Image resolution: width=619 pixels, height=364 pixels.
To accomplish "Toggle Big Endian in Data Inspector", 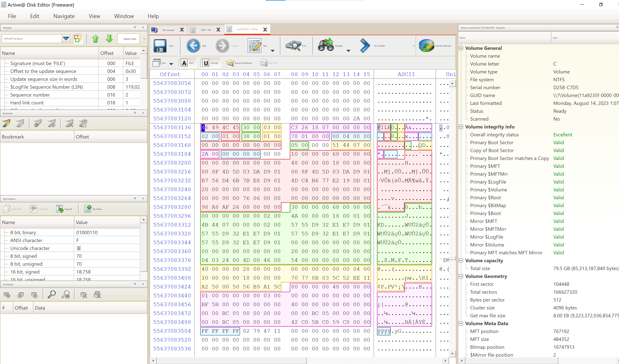I will coord(93,209).
